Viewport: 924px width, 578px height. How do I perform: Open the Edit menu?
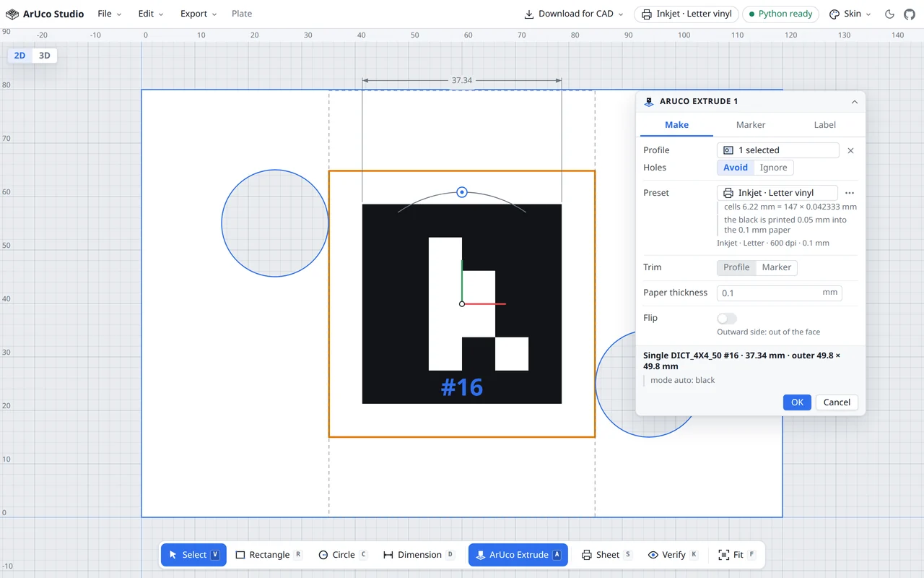click(151, 14)
